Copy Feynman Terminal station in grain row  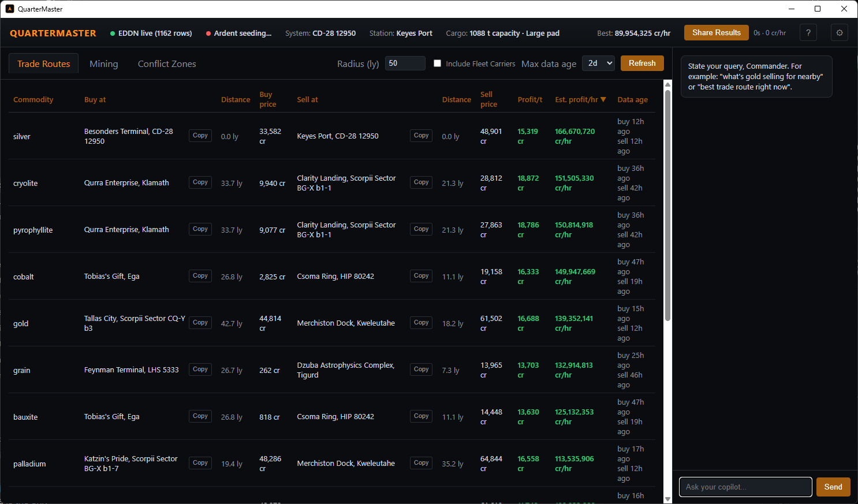pyautogui.click(x=200, y=369)
